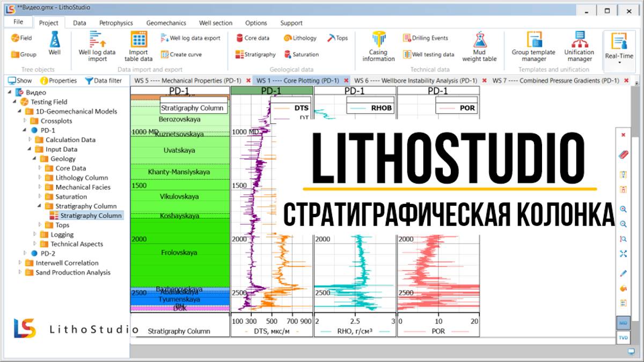Open Tops ribbon tool
This screenshot has height=362, width=644.
338,38
